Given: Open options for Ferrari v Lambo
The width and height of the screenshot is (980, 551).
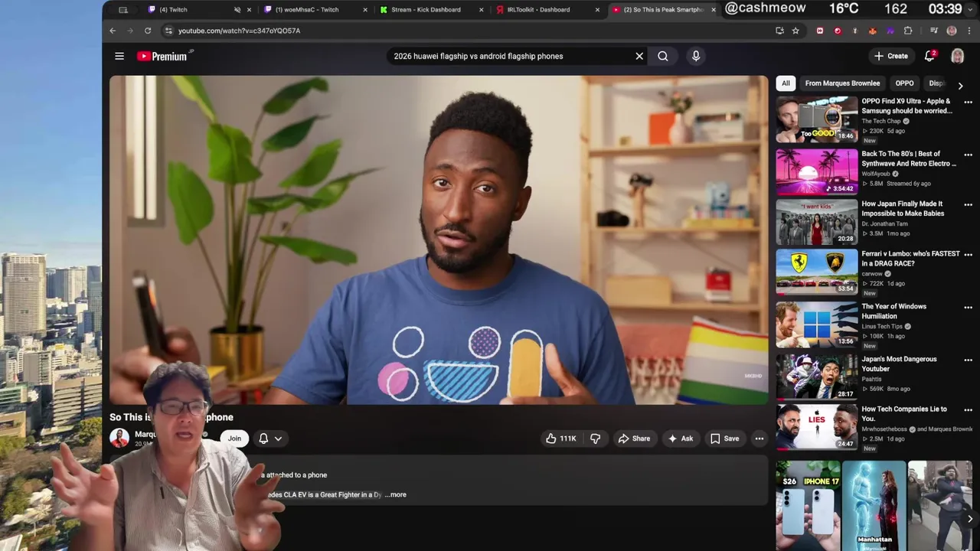Looking at the screenshot, I should click(x=968, y=254).
